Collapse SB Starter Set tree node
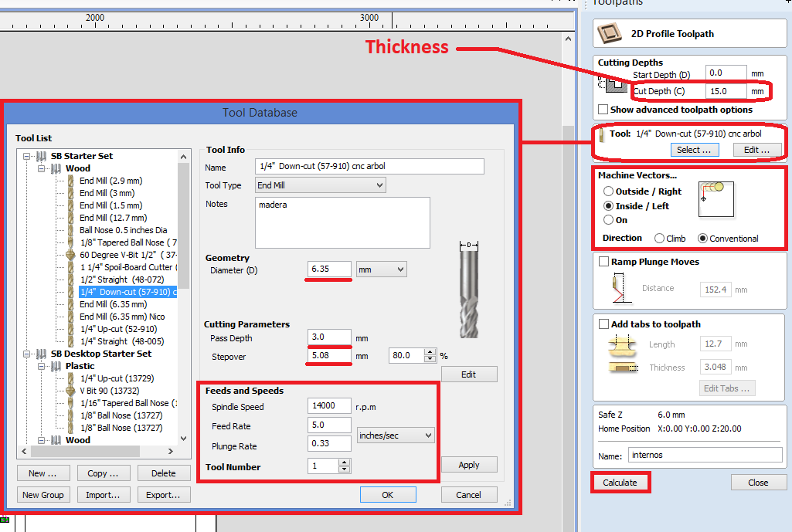Image resolution: width=792 pixels, height=532 pixels. 27,157
